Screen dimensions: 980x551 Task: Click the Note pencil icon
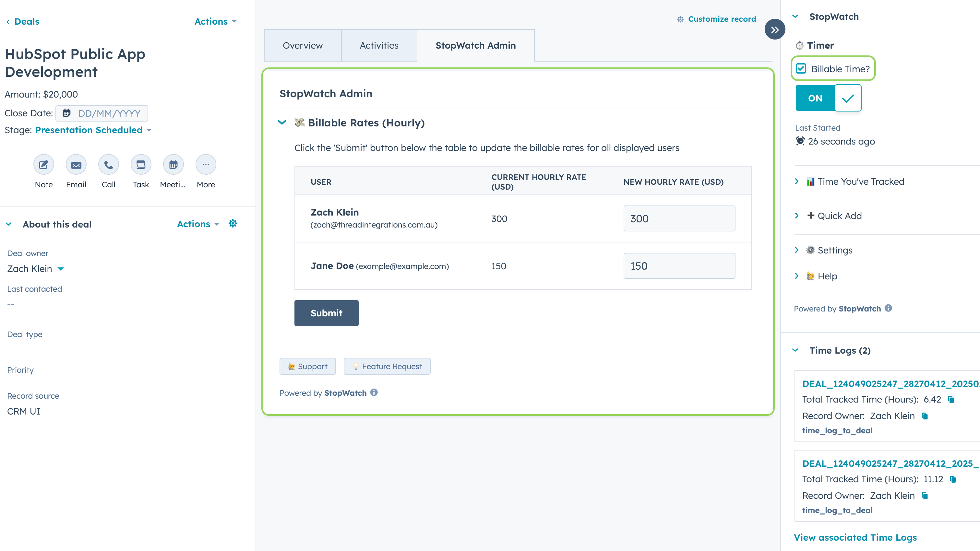click(x=44, y=165)
